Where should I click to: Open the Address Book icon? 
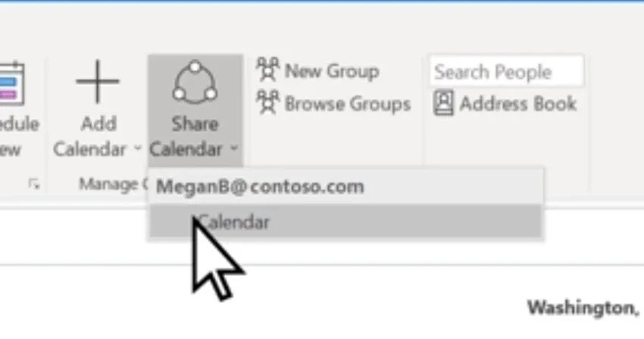(443, 102)
